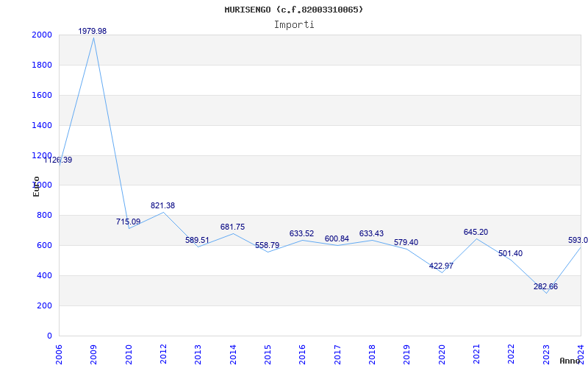Click the 0 y-axis tick label
The width and height of the screenshot is (588, 368).
pos(49,336)
